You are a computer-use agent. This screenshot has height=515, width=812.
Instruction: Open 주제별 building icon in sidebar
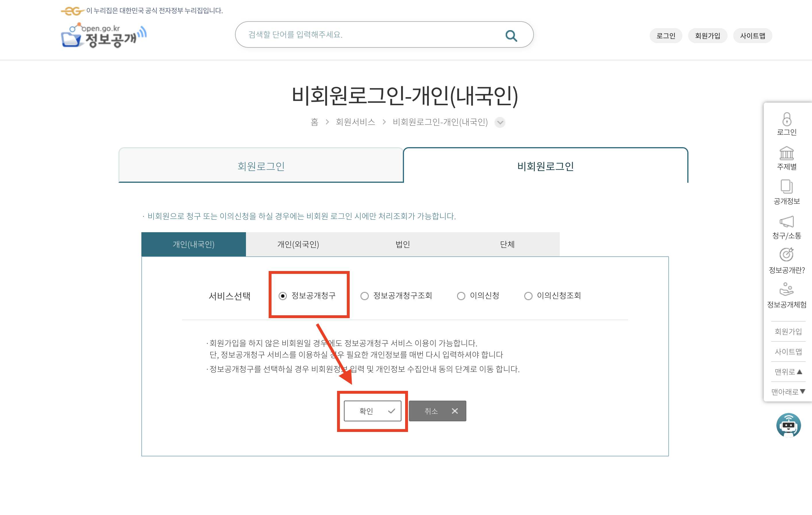pyautogui.click(x=786, y=153)
